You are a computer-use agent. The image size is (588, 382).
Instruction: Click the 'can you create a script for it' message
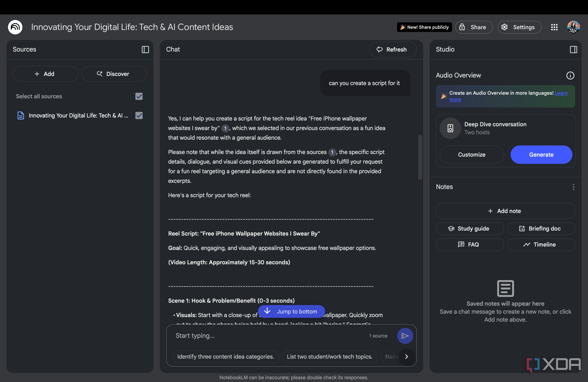coord(365,83)
